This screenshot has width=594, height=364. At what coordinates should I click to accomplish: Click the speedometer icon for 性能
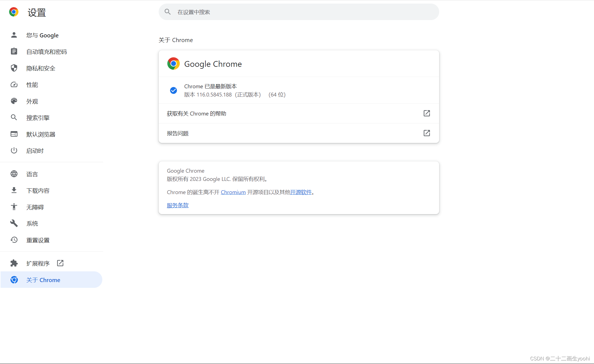click(14, 85)
